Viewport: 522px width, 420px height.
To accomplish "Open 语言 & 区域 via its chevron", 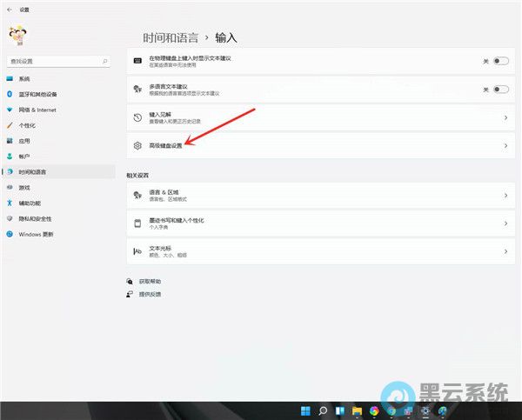I will pyautogui.click(x=505, y=196).
